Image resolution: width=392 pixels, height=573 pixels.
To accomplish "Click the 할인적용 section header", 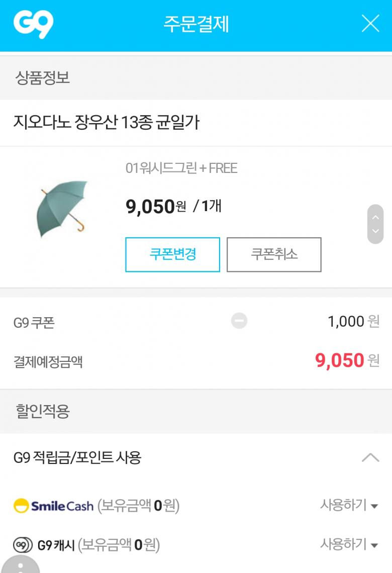I will coord(43,411).
